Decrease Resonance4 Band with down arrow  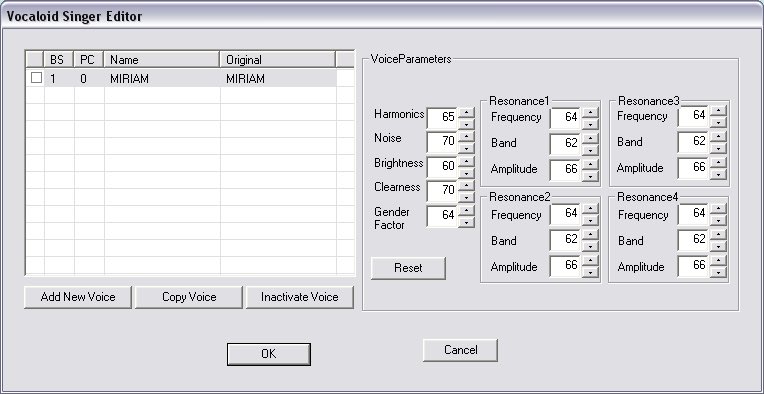[x=718, y=246]
